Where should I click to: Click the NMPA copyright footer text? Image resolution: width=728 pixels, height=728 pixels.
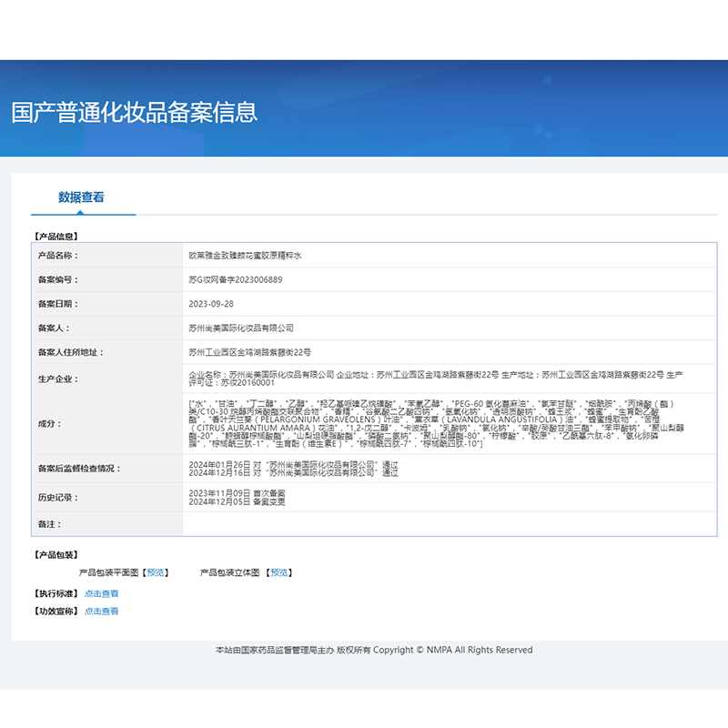(x=373, y=650)
